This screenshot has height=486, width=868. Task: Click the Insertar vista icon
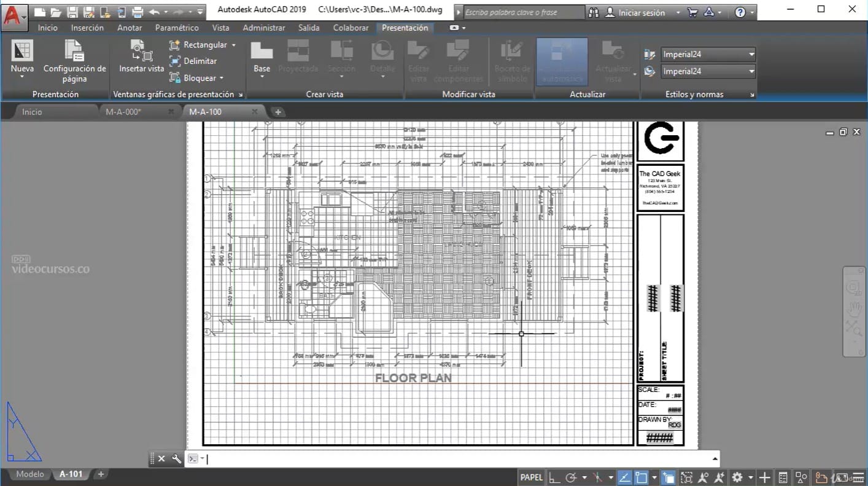141,50
